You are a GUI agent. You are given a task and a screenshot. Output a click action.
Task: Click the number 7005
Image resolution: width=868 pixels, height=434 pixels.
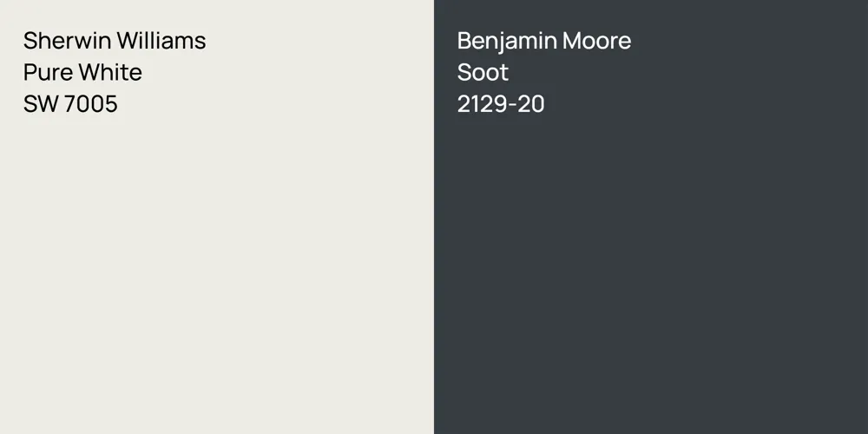[x=89, y=104]
